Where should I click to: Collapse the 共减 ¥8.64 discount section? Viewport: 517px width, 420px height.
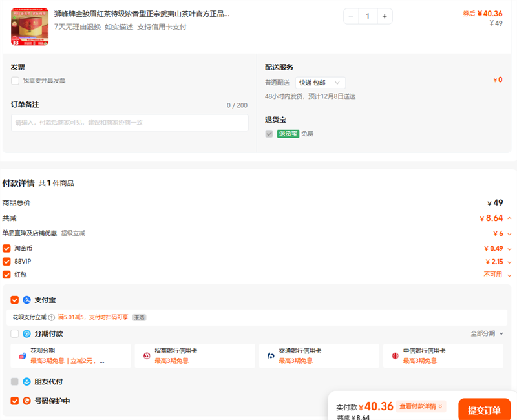(x=509, y=218)
